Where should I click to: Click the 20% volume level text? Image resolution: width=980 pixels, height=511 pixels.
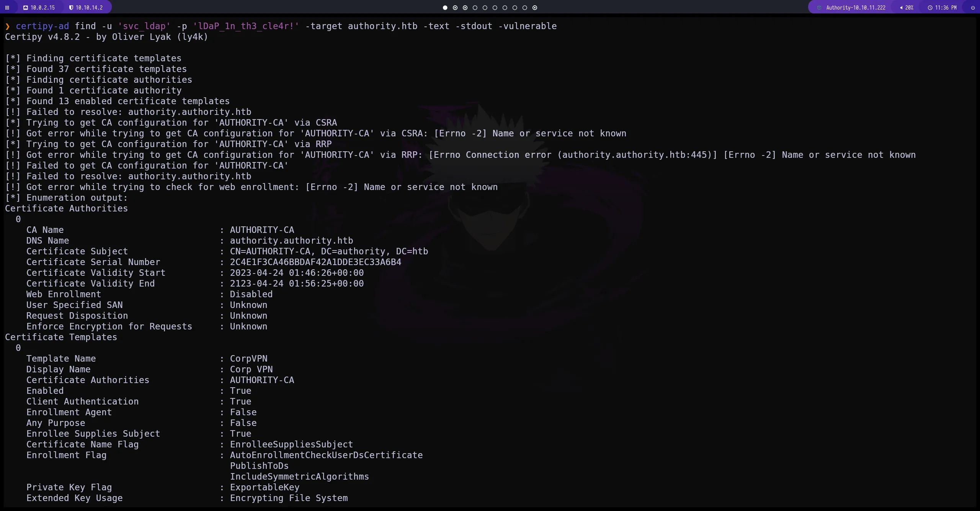pyautogui.click(x=909, y=8)
